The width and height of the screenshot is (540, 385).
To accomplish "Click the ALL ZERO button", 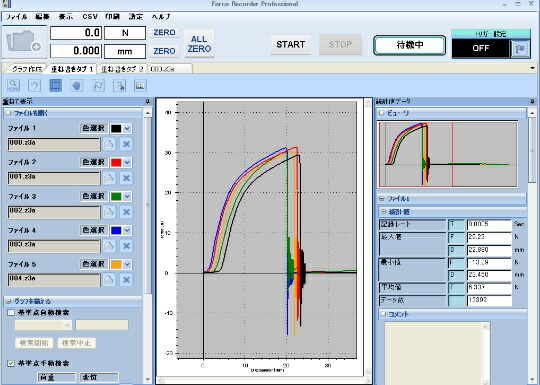I will click(199, 44).
